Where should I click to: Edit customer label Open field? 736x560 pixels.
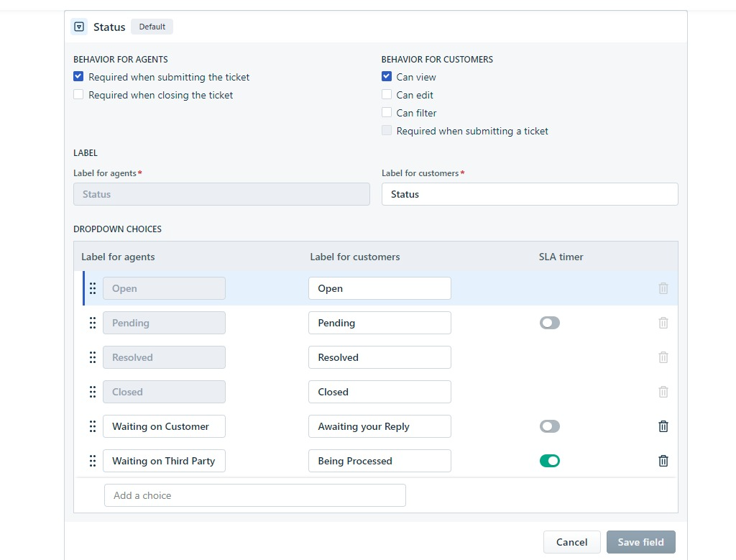[379, 288]
